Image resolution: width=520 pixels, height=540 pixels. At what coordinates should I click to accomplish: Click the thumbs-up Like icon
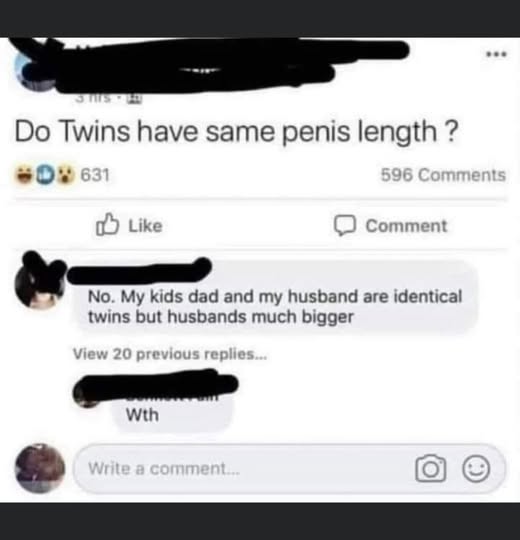click(x=107, y=224)
